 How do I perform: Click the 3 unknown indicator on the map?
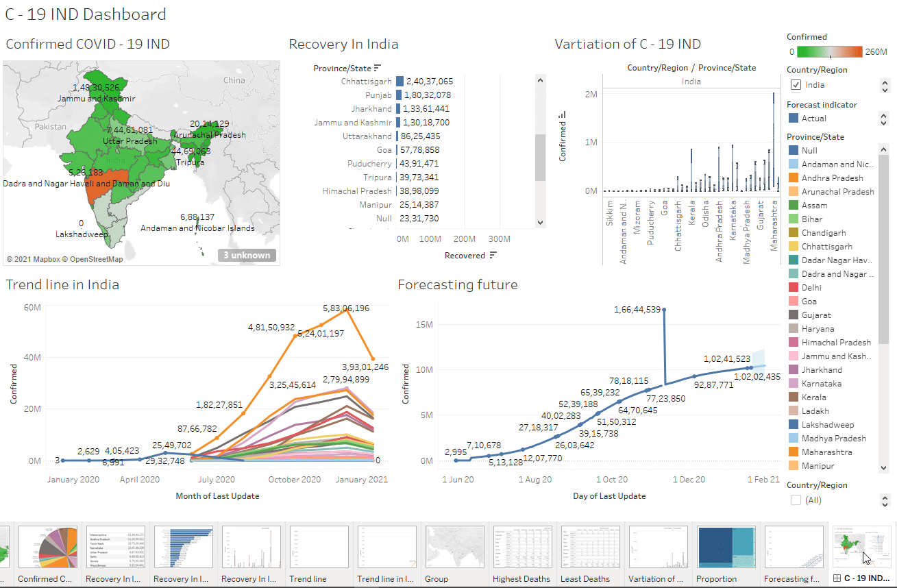point(247,254)
